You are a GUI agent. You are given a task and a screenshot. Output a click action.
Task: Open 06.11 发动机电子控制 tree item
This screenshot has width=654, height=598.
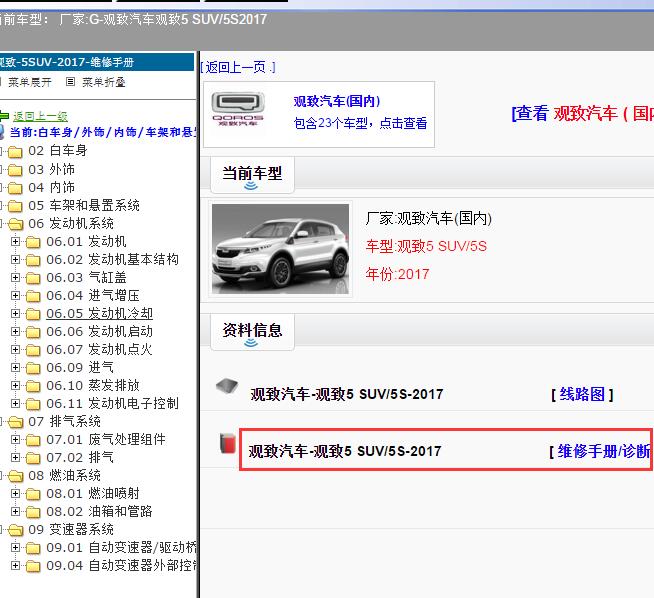(x=112, y=403)
